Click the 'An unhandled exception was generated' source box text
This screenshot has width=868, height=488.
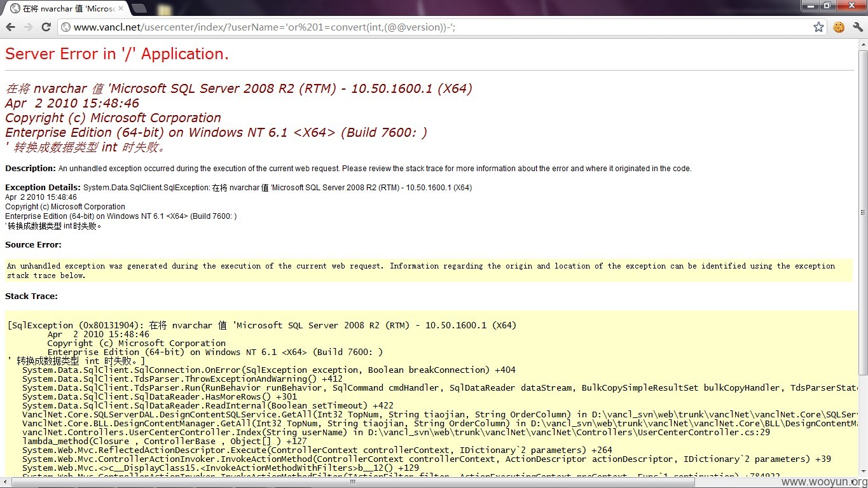coord(421,270)
